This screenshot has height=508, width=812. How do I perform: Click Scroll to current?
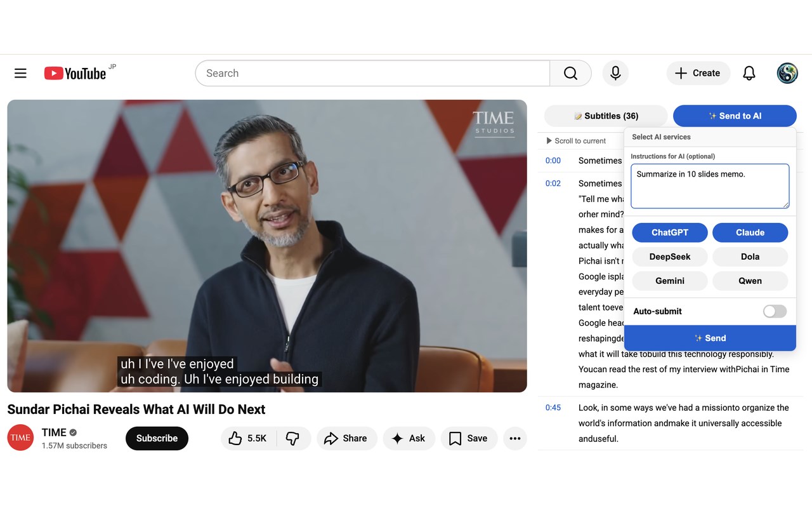[x=576, y=141]
